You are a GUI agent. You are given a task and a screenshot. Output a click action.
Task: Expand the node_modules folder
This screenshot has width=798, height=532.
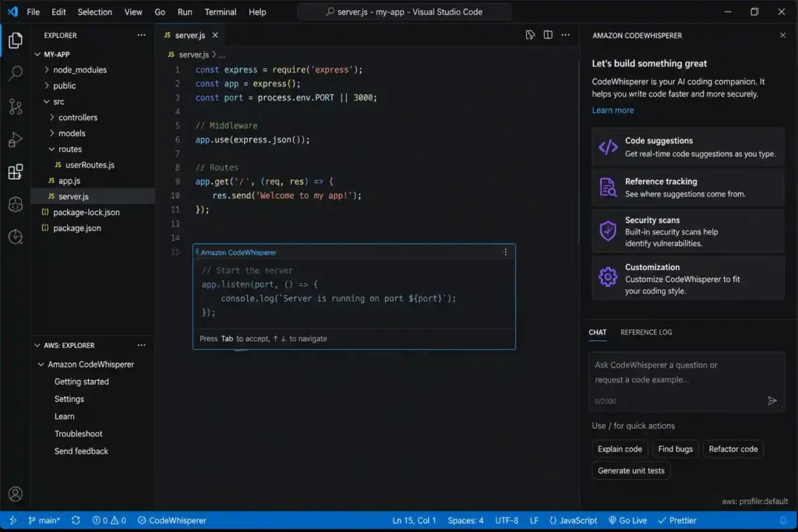pyautogui.click(x=47, y=69)
